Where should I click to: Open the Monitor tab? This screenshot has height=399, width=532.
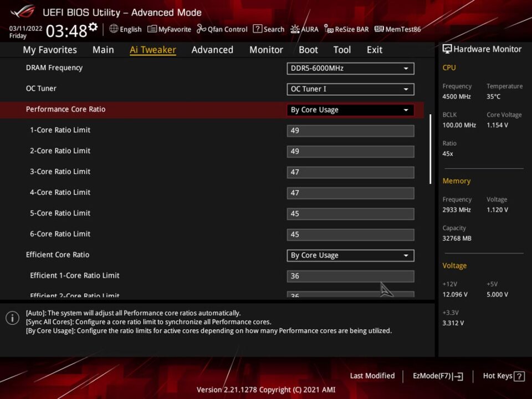266,50
